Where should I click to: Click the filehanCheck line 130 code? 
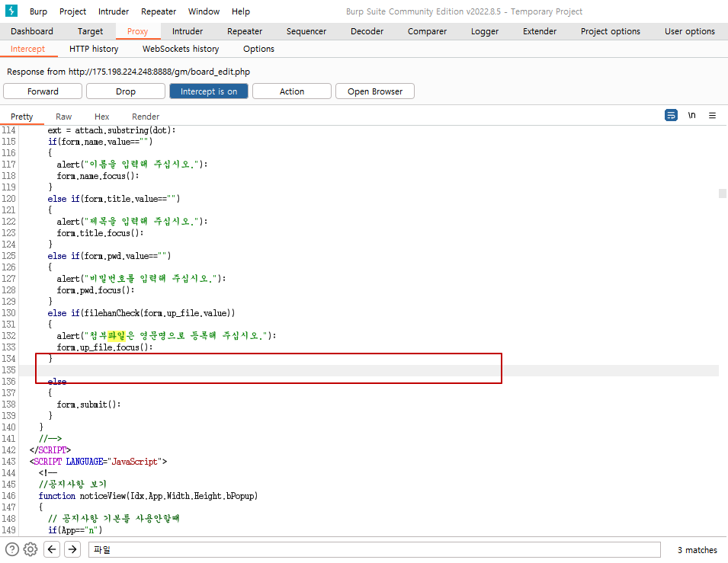pos(141,313)
